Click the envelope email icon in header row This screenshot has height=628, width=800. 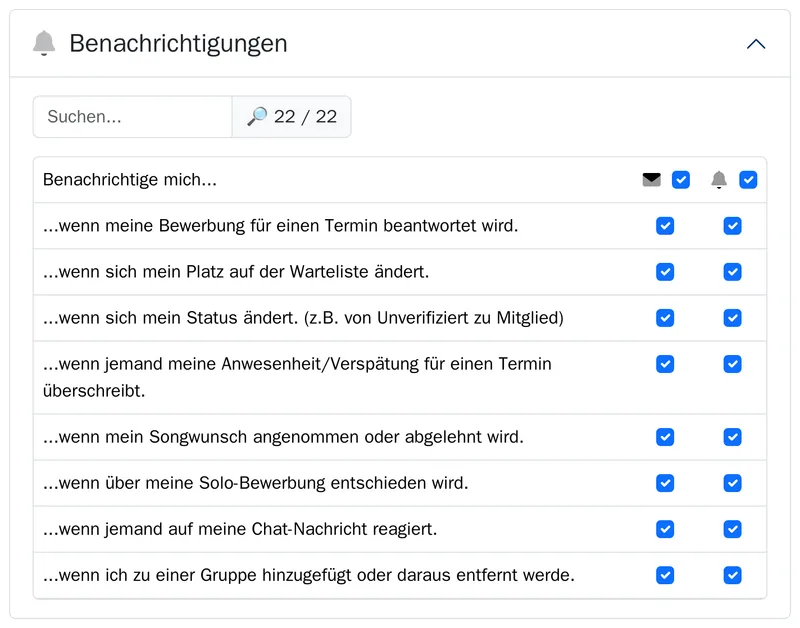pos(652,180)
